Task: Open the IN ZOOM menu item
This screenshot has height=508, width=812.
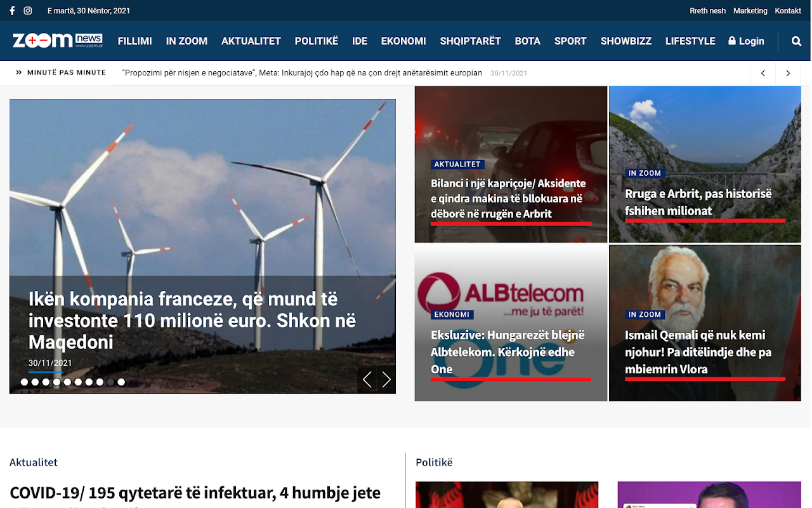Action: pos(187,41)
